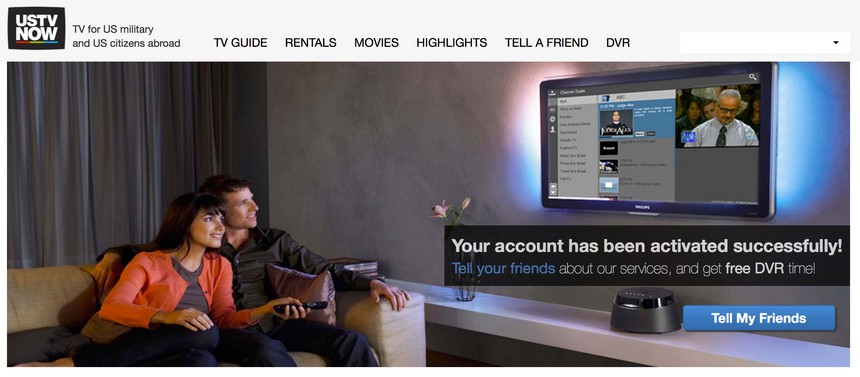Open TELL A FRIEND in navigation

(546, 43)
